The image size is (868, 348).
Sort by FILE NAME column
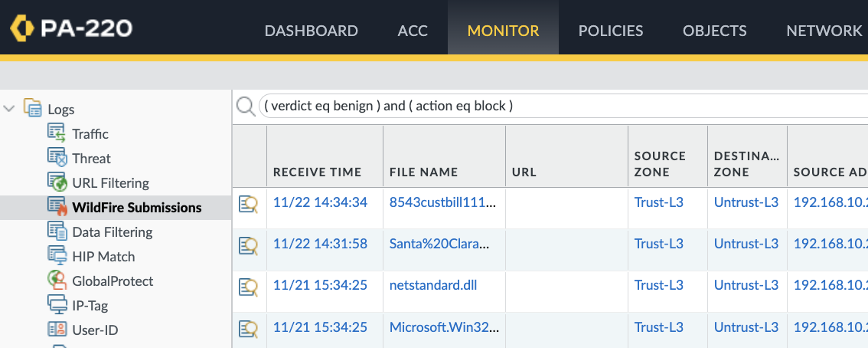[424, 172]
